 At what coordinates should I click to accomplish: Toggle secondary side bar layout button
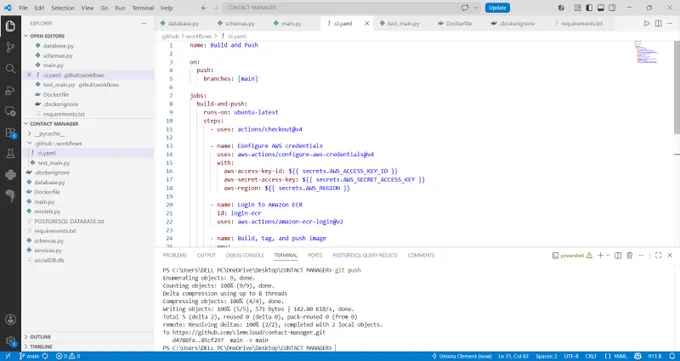(612, 8)
